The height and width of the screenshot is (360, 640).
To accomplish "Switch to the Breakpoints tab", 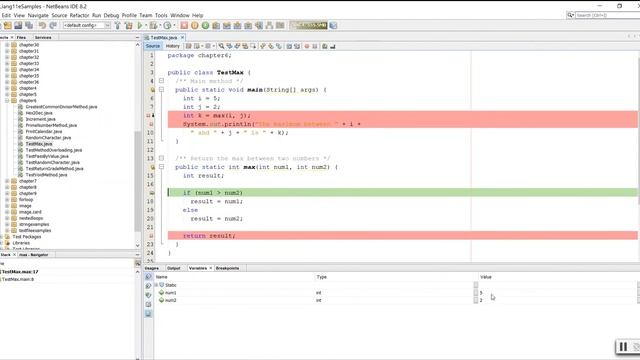I will (x=227, y=268).
